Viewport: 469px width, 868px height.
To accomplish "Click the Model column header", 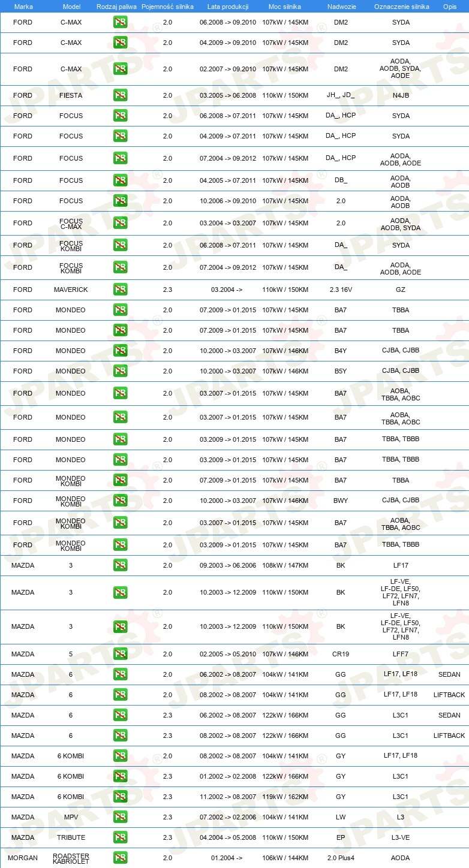I will click(x=71, y=7).
